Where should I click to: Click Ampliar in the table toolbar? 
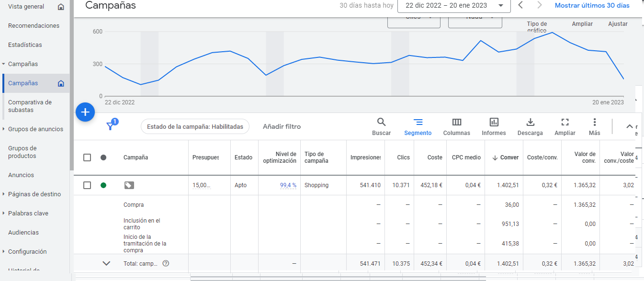[x=565, y=127]
